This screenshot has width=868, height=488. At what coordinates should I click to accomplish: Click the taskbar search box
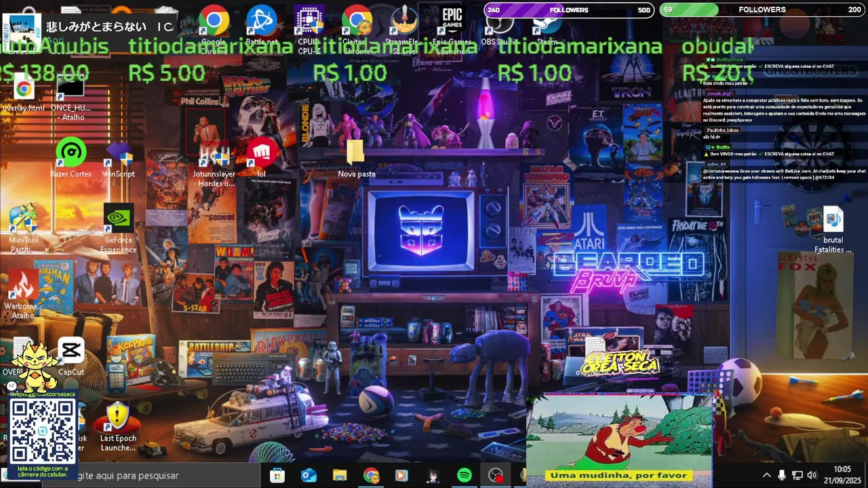pyautogui.click(x=151, y=475)
